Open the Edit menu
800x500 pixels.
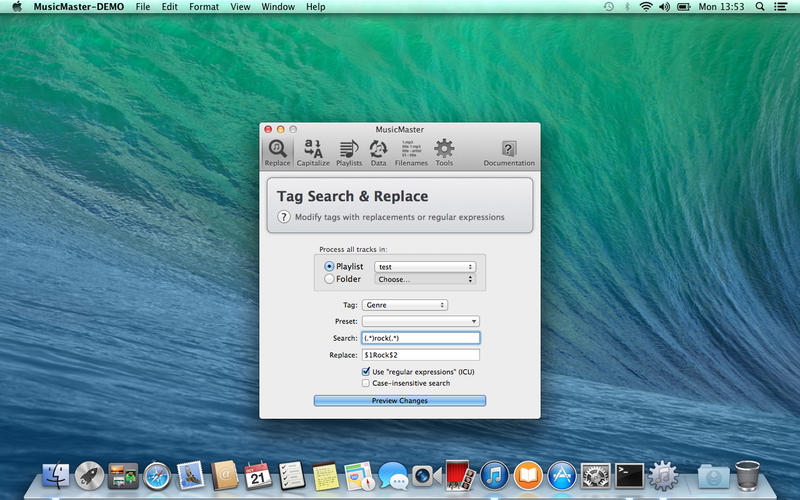point(169,7)
